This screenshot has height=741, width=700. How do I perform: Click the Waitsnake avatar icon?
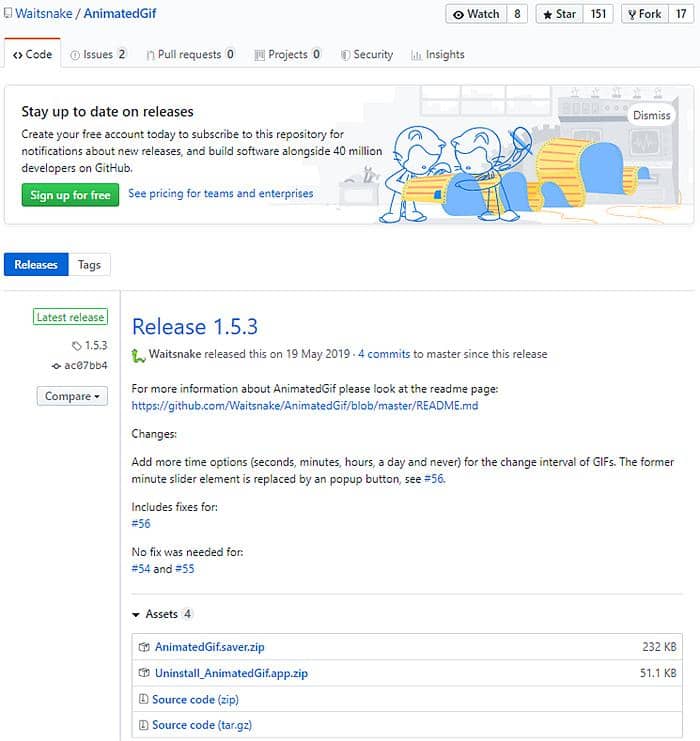coord(138,355)
